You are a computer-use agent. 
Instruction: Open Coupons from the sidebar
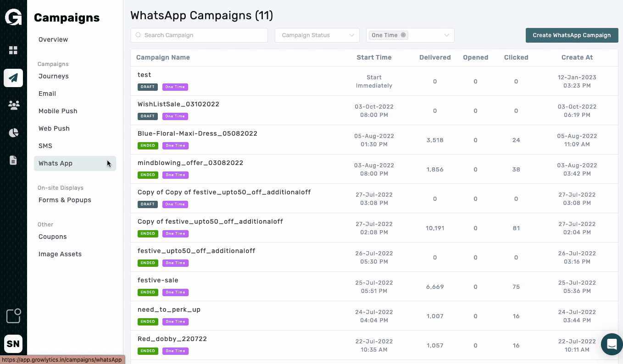[53, 237]
